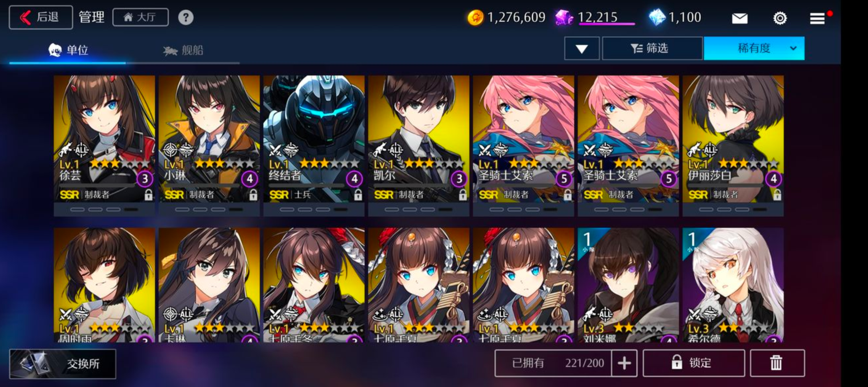Toggle lock icon on 徐芸 card
This screenshot has width=868, height=387.
tap(148, 195)
